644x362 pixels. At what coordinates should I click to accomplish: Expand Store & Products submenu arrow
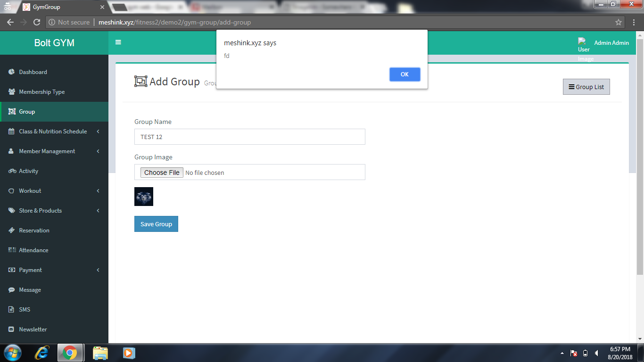(x=98, y=211)
